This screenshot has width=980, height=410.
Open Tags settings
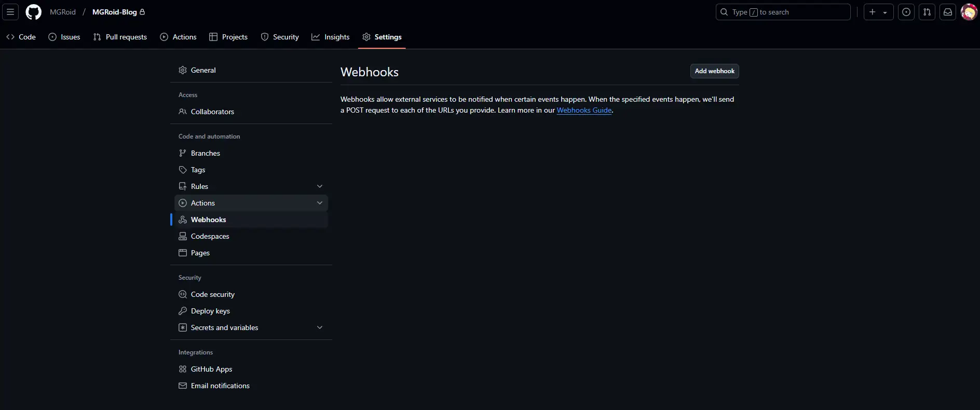click(x=251, y=170)
